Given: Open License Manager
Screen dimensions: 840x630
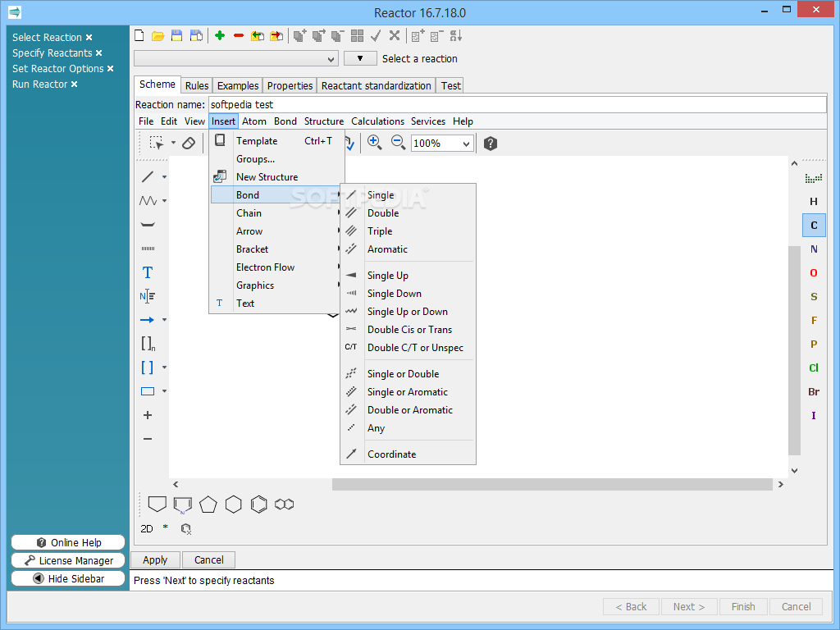Looking at the screenshot, I should [68, 560].
